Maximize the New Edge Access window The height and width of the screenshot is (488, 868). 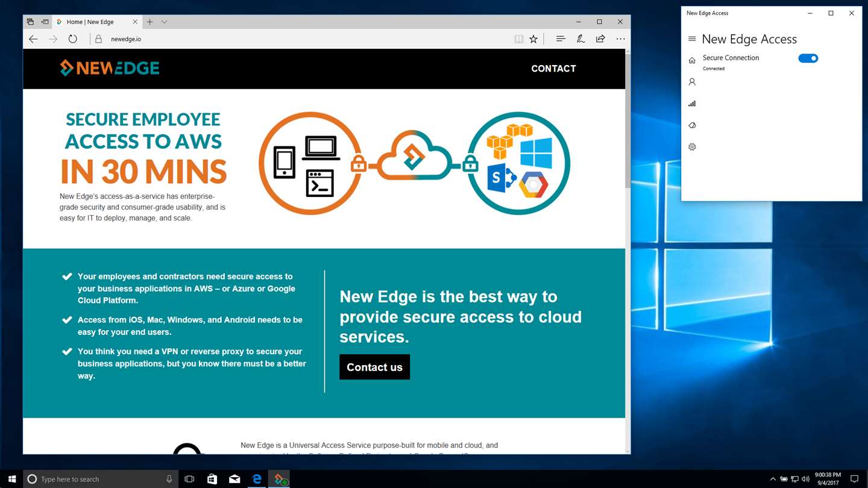tap(831, 13)
